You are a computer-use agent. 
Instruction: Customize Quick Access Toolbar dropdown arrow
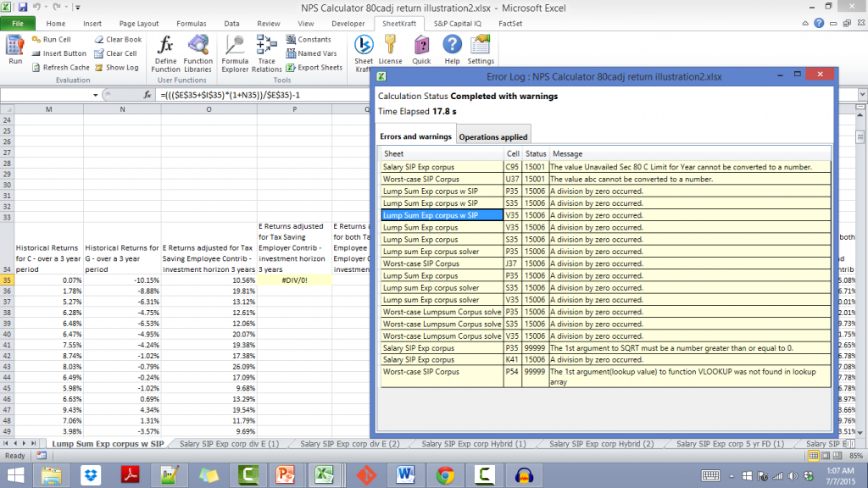(77, 7)
